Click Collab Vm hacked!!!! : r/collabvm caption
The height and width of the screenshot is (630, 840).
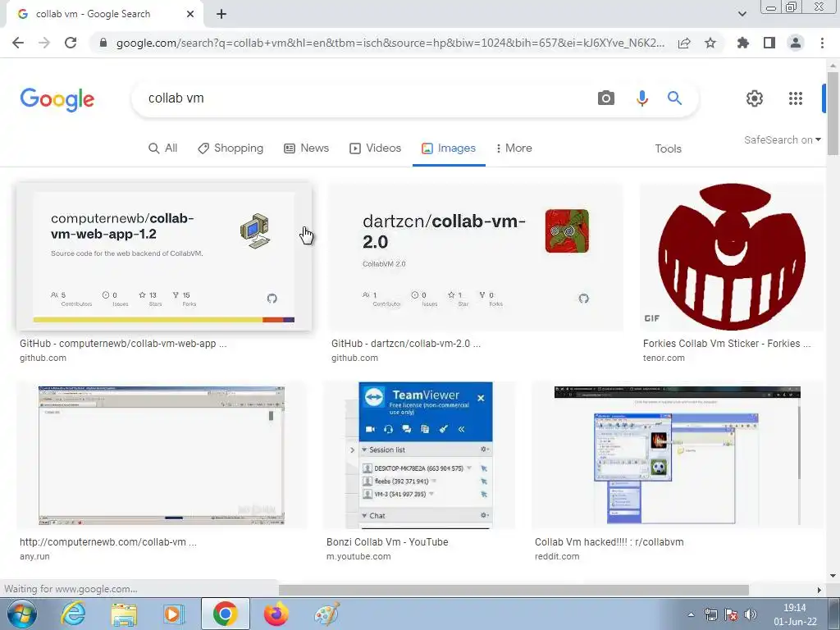point(609,541)
